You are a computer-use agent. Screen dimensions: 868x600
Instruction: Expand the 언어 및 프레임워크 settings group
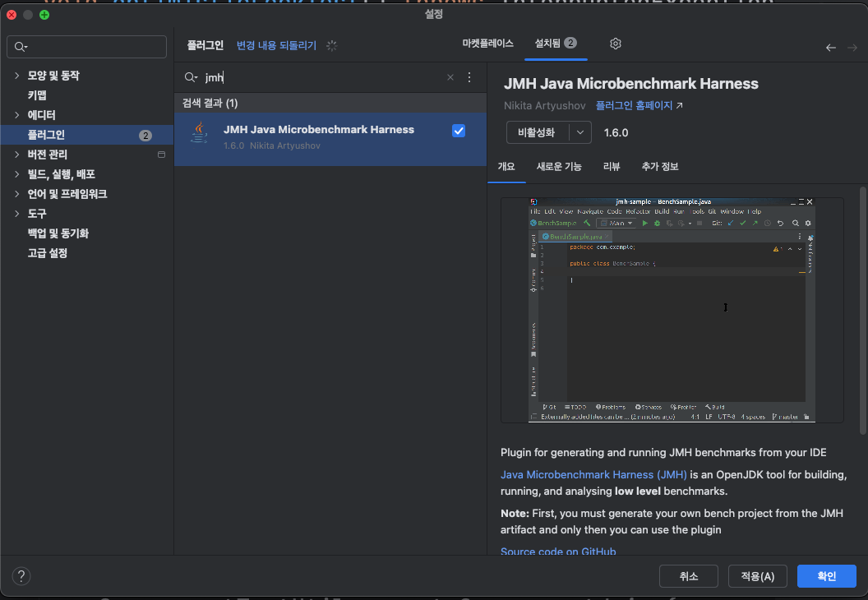16,194
